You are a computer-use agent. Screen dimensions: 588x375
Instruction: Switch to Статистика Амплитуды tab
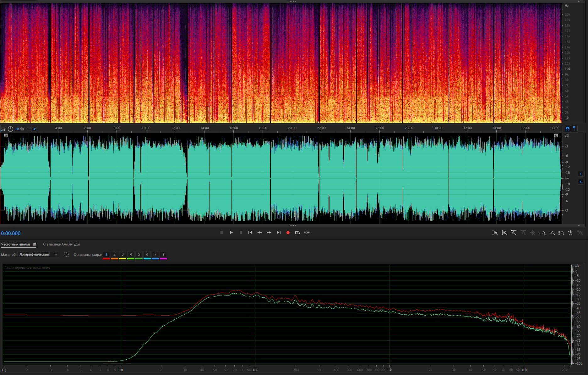(61, 244)
